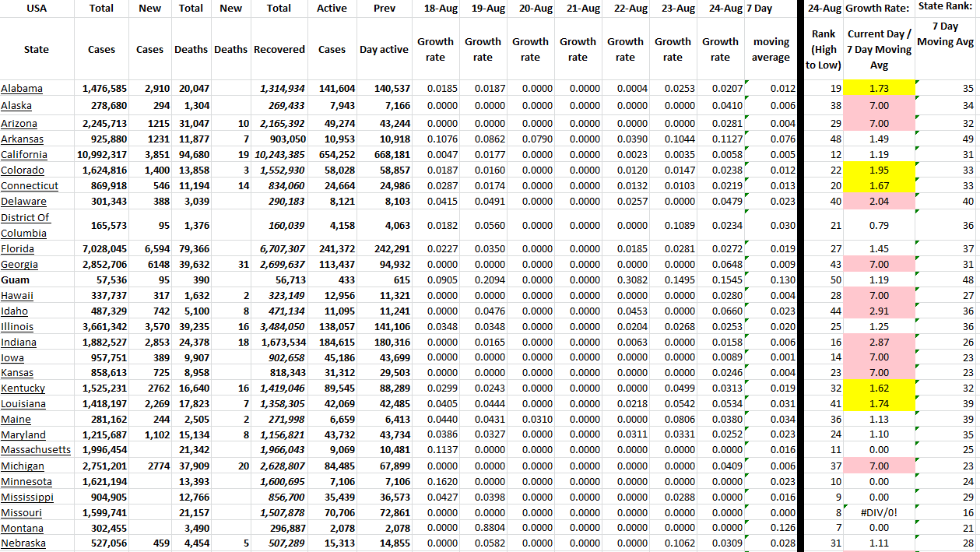Open the Mississippi state link

click(x=27, y=497)
